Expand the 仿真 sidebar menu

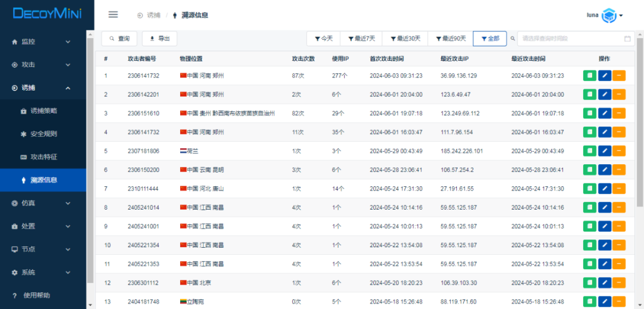pyautogui.click(x=43, y=203)
